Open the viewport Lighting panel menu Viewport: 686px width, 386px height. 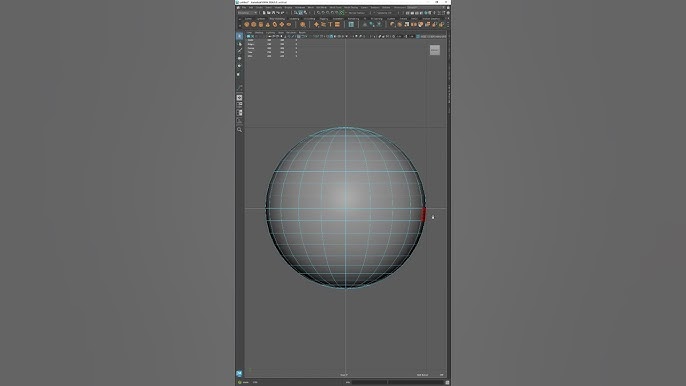pos(270,33)
